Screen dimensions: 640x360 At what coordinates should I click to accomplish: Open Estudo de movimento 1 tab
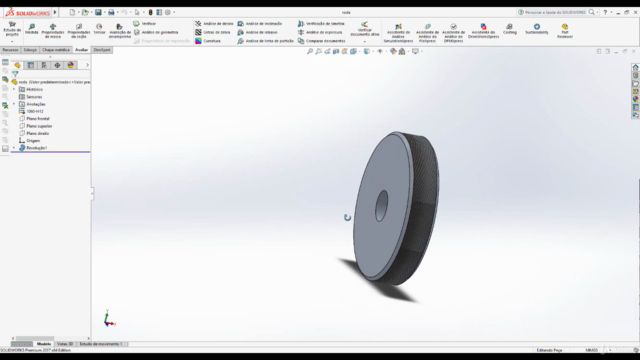(101, 344)
